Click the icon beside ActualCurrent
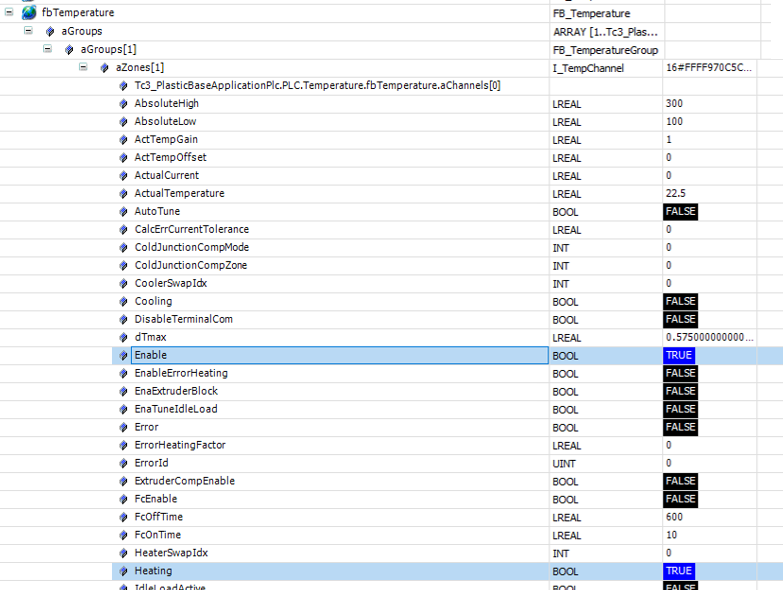 coord(123,176)
